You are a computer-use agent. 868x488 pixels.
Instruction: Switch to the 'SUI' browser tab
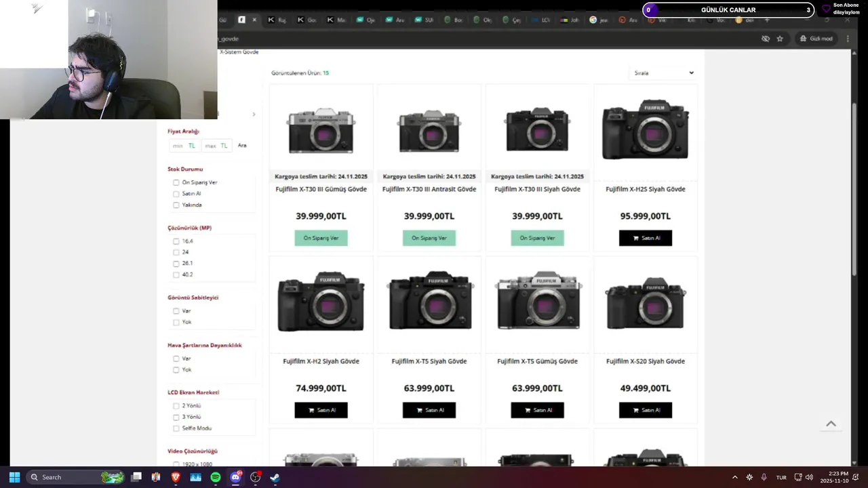[424, 20]
